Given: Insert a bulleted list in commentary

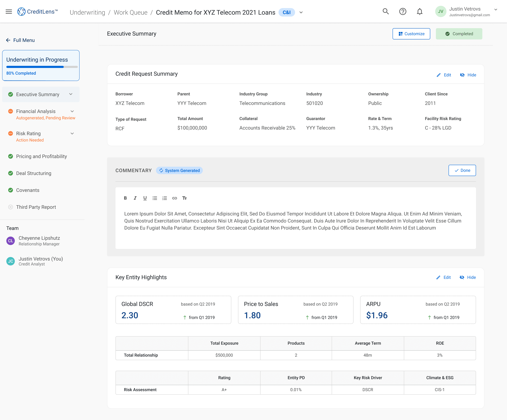Looking at the screenshot, I should click(155, 198).
